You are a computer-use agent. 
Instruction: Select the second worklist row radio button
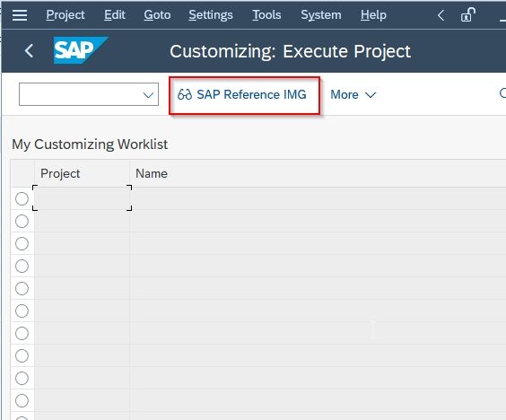click(x=22, y=221)
